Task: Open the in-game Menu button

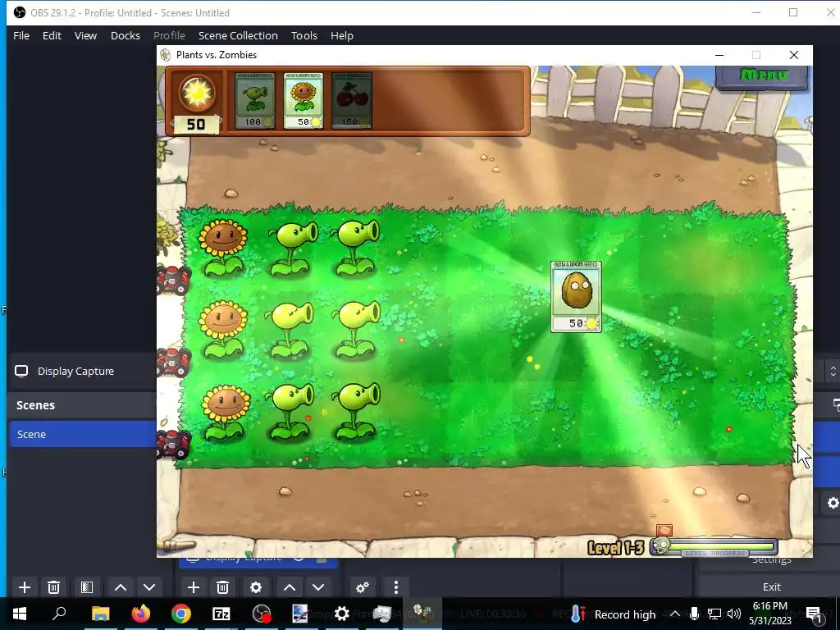Action: coord(763,75)
